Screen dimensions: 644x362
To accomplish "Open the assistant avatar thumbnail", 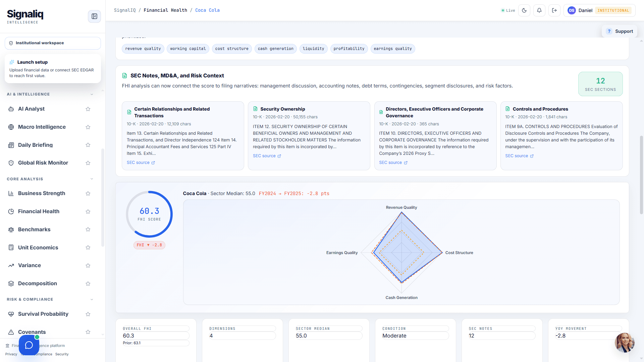I will pyautogui.click(x=625, y=343).
